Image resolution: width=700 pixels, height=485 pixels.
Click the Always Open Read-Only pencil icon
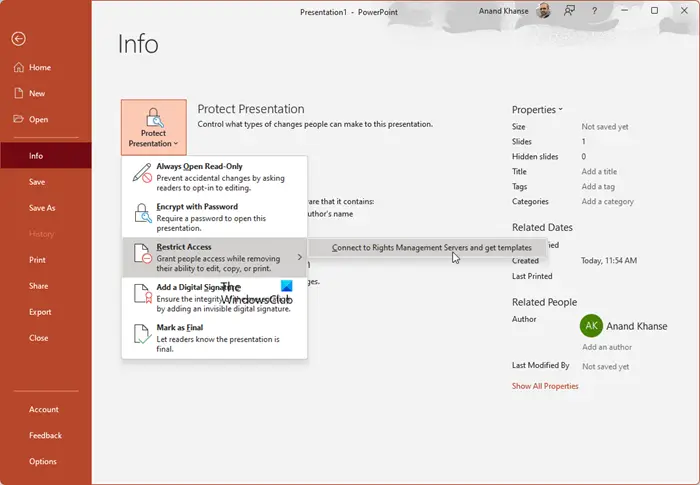click(x=142, y=173)
